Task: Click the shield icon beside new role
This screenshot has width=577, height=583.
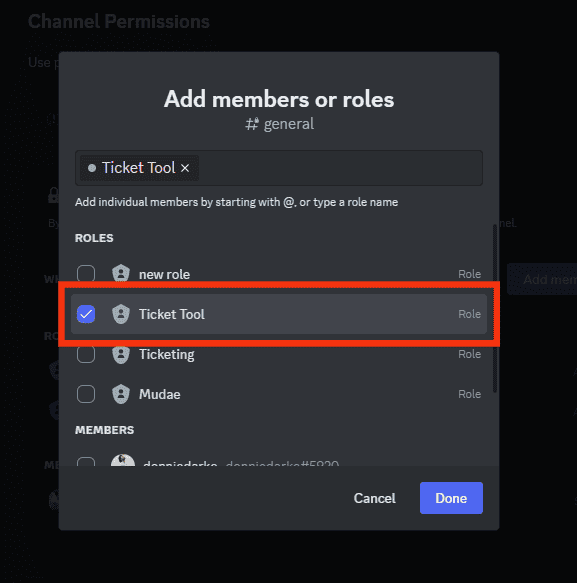Action: [121, 273]
